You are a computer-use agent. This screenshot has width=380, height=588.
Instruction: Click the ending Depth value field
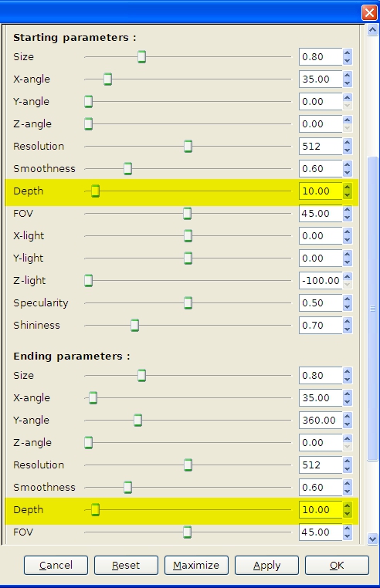tap(321, 510)
